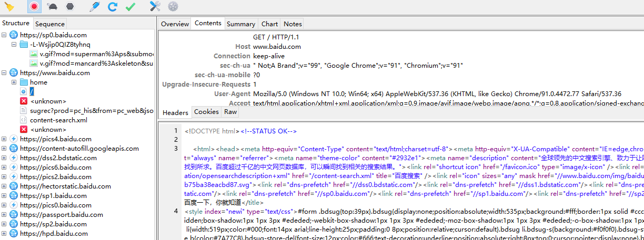Select the https://dss2.bdstatic.com host label
This screenshot has height=240, width=644.
(x=58, y=158)
